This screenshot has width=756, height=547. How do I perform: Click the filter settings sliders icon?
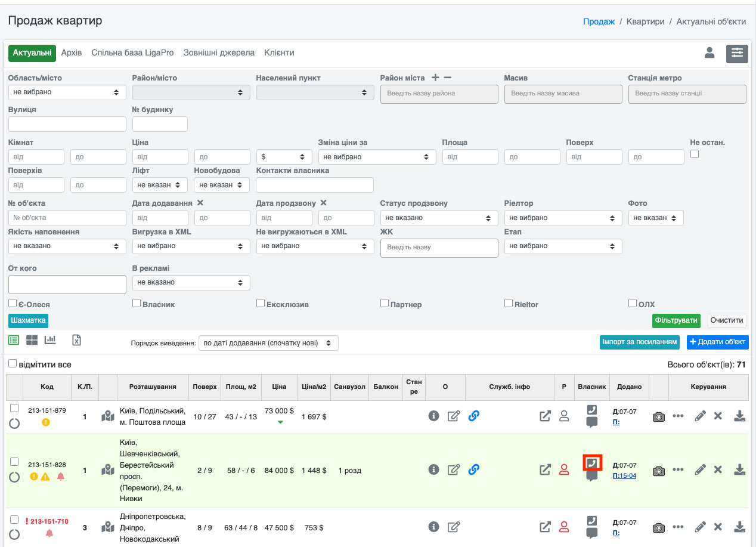(737, 53)
